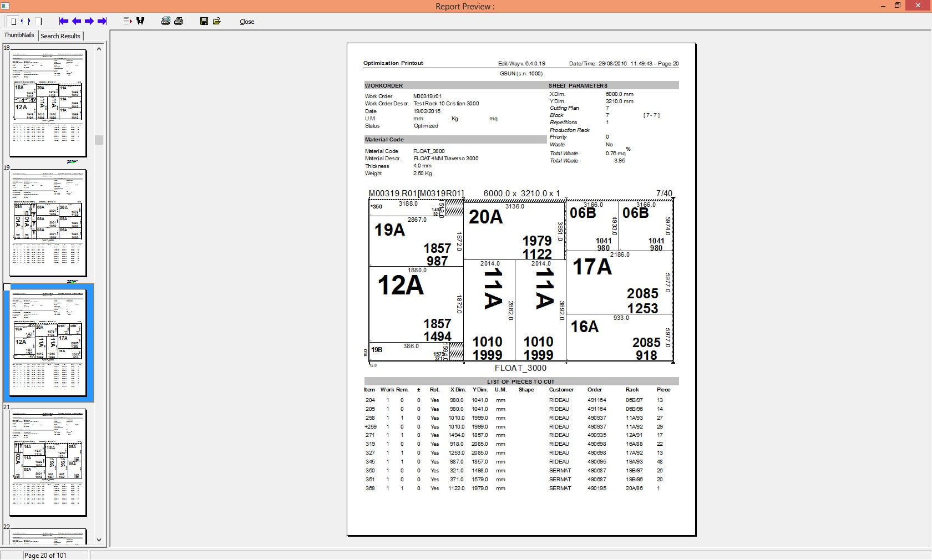This screenshot has width=932, height=560.
Task: Close the report preview via Close button
Action: point(247,22)
